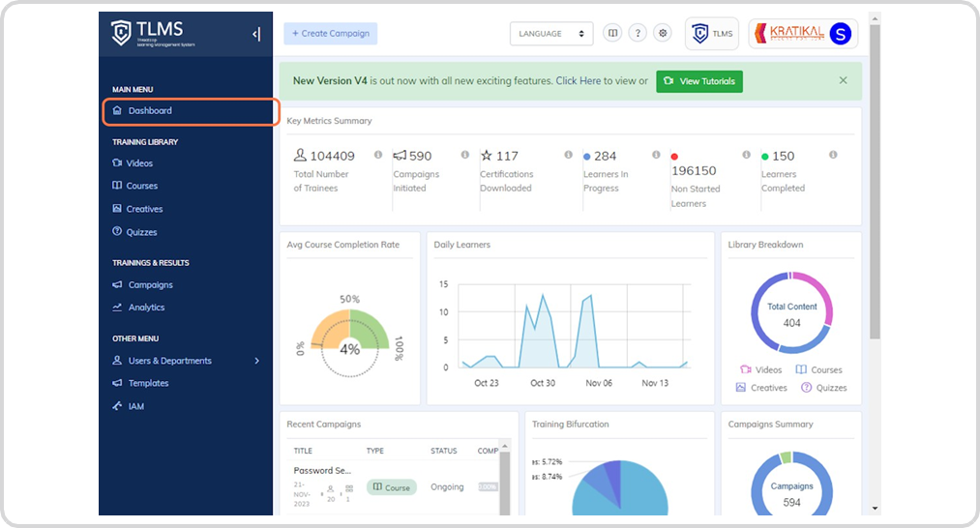Viewport: 980px width, 528px height.
Task: Click the Videos legend icon in Library Breakdown
Action: coord(746,370)
